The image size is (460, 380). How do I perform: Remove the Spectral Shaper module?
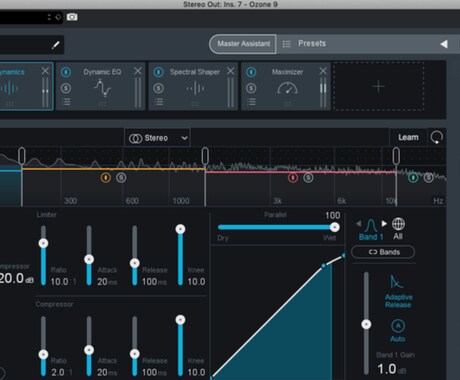(x=230, y=71)
